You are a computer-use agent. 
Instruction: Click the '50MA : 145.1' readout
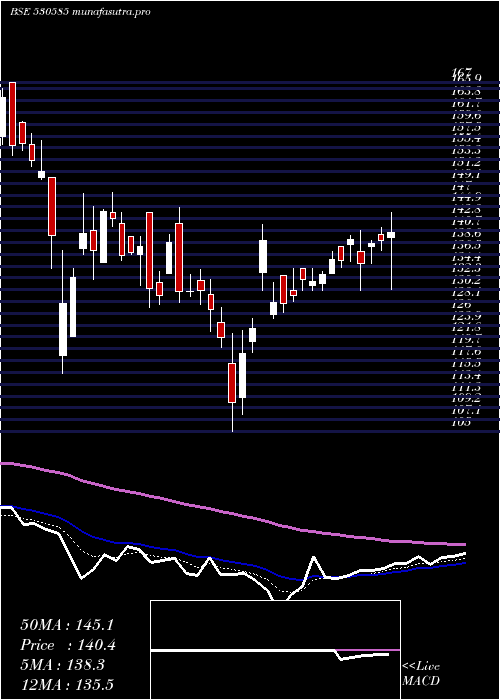click(66, 625)
